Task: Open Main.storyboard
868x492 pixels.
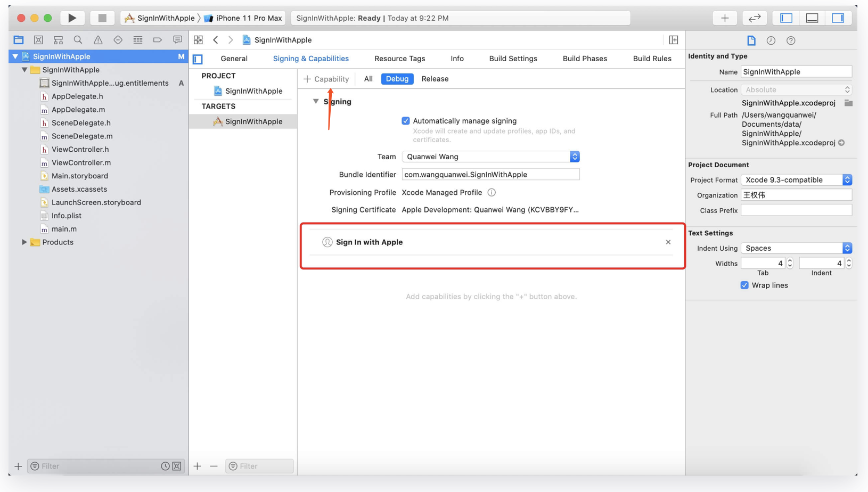Action: tap(79, 176)
